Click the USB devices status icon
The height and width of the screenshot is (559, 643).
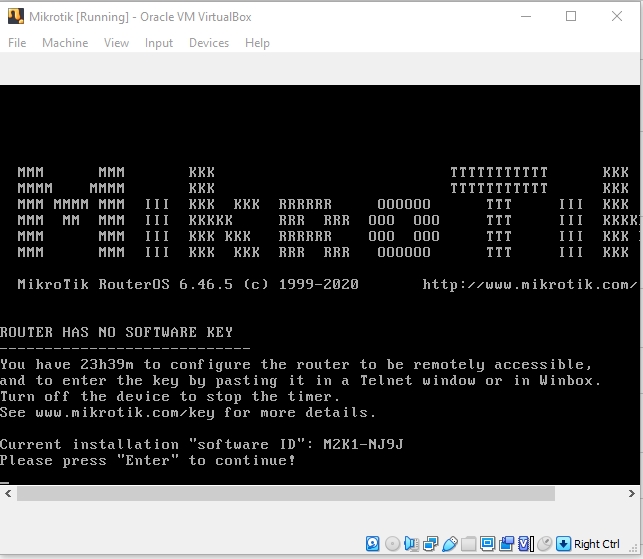pos(450,544)
